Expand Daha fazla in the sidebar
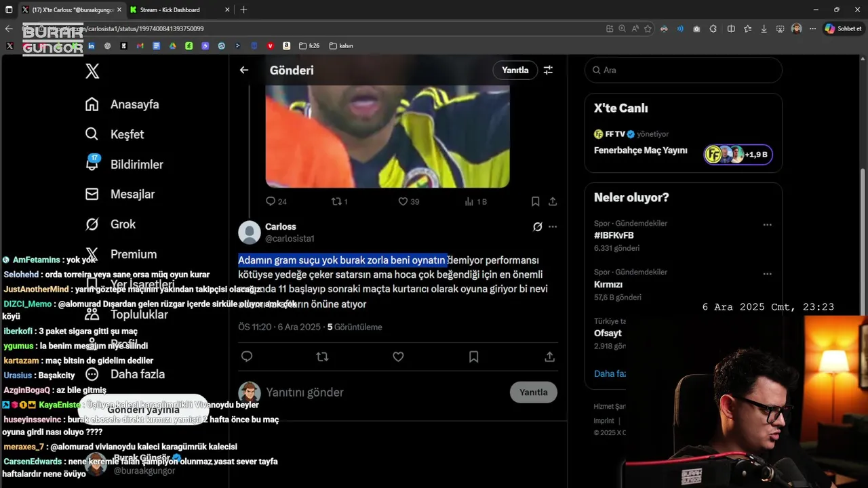The width and height of the screenshot is (868, 488). (125, 374)
